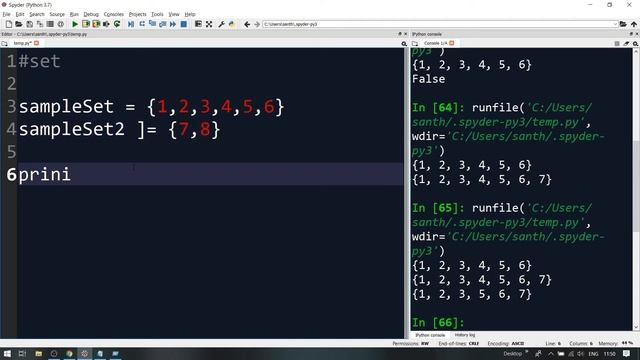Screen dimensions: 640x360
Task: Step out of function in debugger
Action: coord(162,24)
